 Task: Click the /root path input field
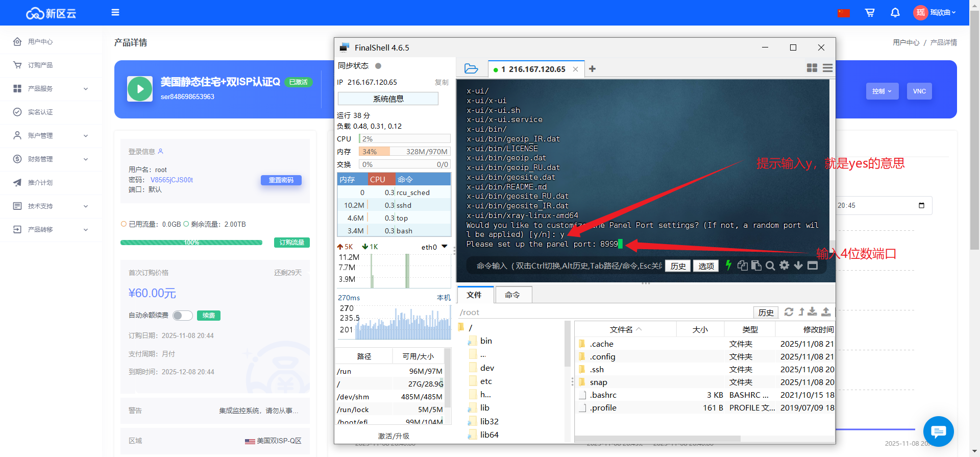click(x=602, y=312)
